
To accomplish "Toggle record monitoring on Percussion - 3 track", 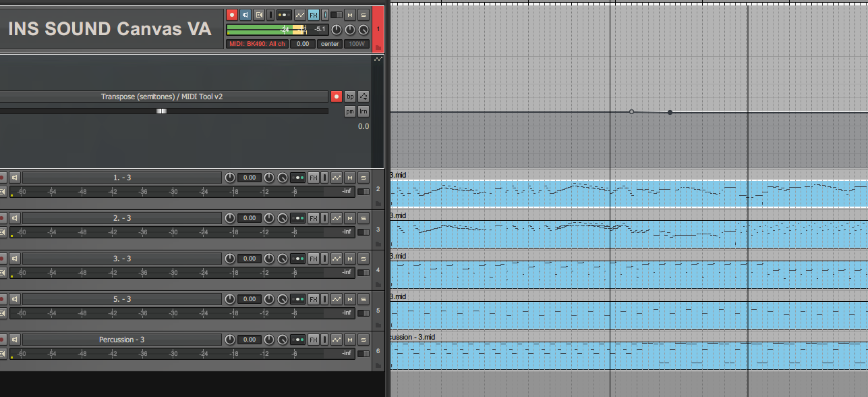I will coord(15,340).
